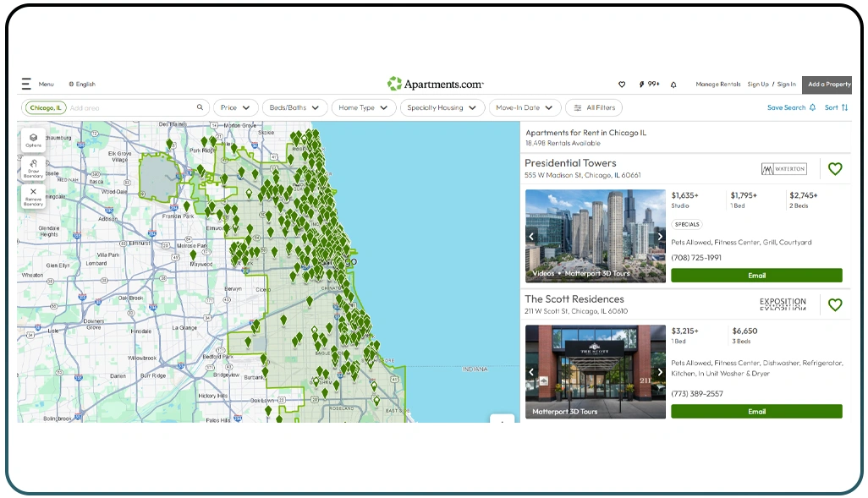Click the Email button for Presidential Towers

[x=756, y=275]
